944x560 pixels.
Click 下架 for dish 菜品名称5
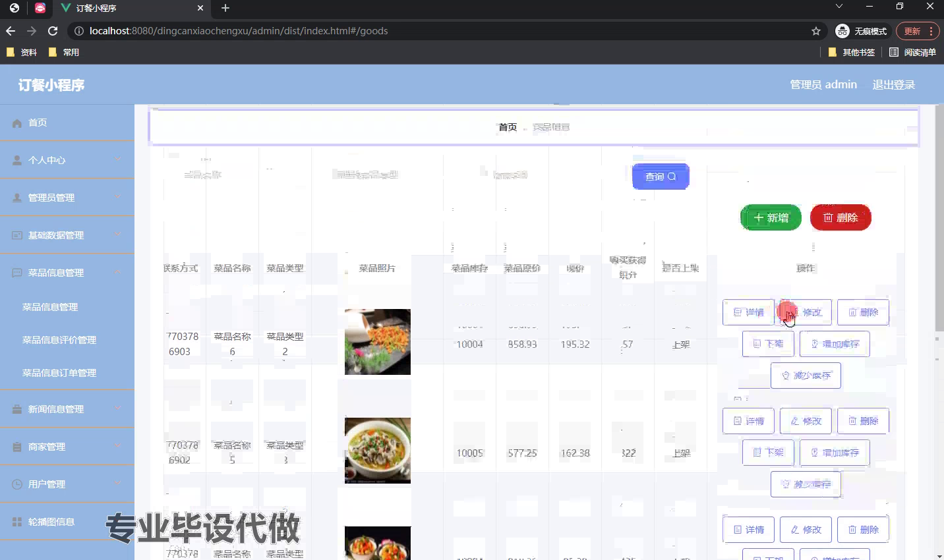[x=768, y=453]
